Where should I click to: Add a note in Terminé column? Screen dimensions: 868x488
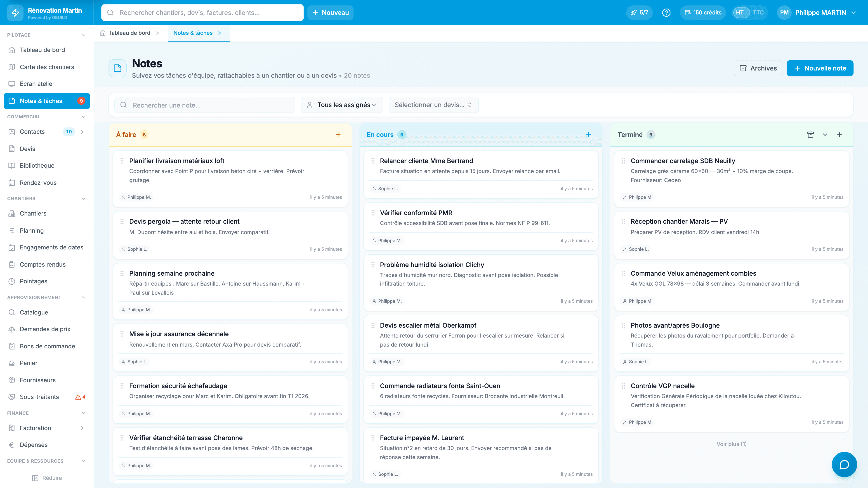coord(839,135)
